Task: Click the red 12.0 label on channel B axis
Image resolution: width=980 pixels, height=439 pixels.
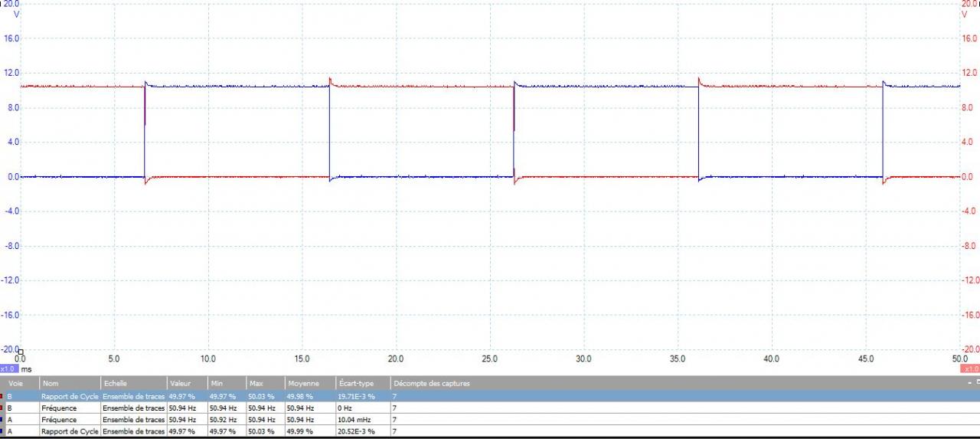Action: (969, 73)
